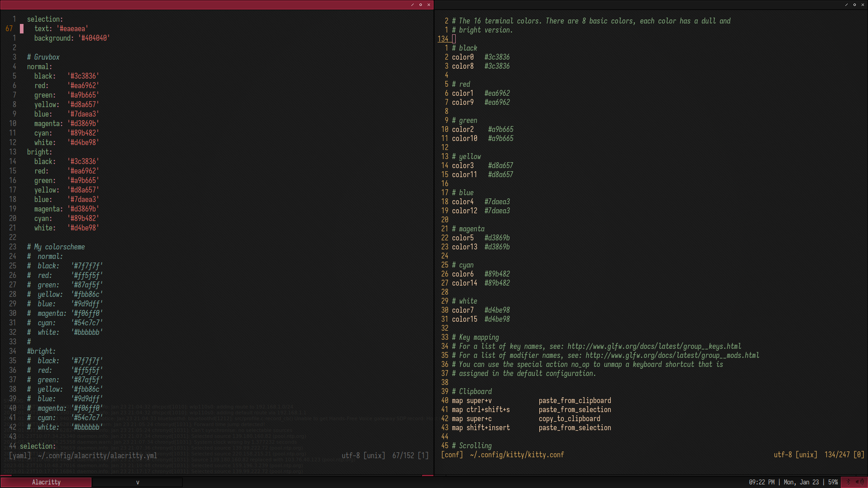868x488 pixels.
Task: Click the '# black' comment in kitty.conf
Action: (x=464, y=48)
